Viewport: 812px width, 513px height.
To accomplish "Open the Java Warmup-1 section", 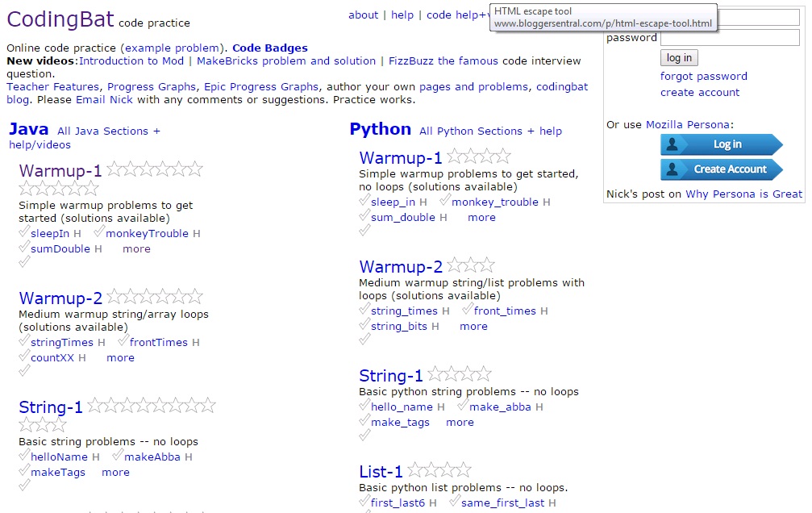I will 60,170.
